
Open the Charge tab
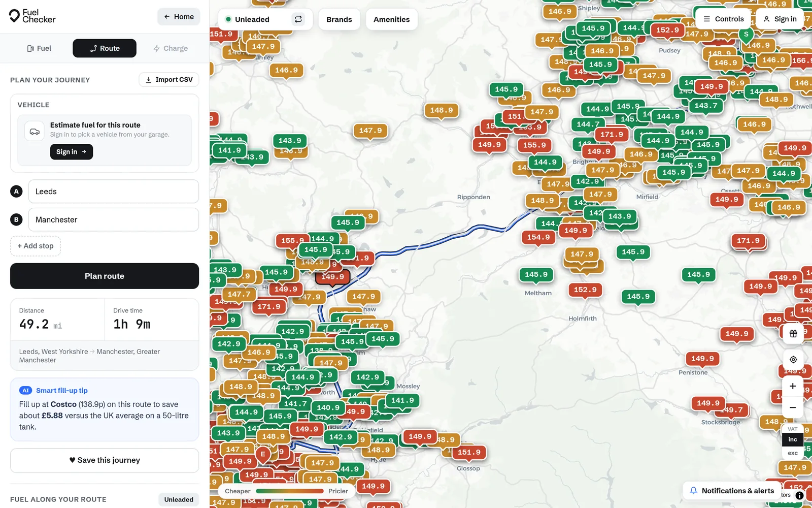[171, 48]
